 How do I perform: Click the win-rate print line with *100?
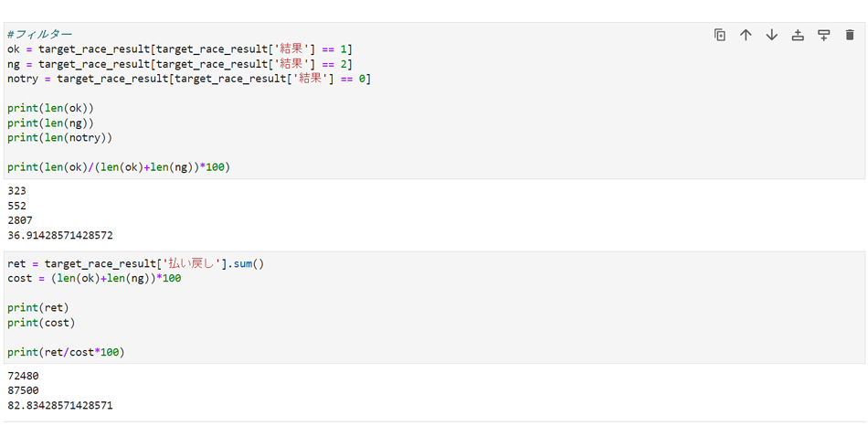119,166
